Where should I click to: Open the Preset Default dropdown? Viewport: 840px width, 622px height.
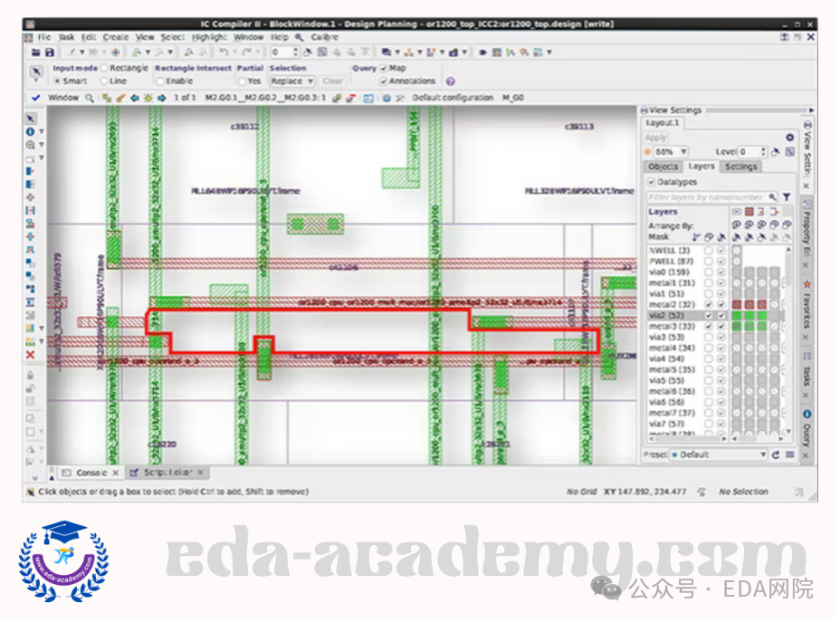click(719, 455)
